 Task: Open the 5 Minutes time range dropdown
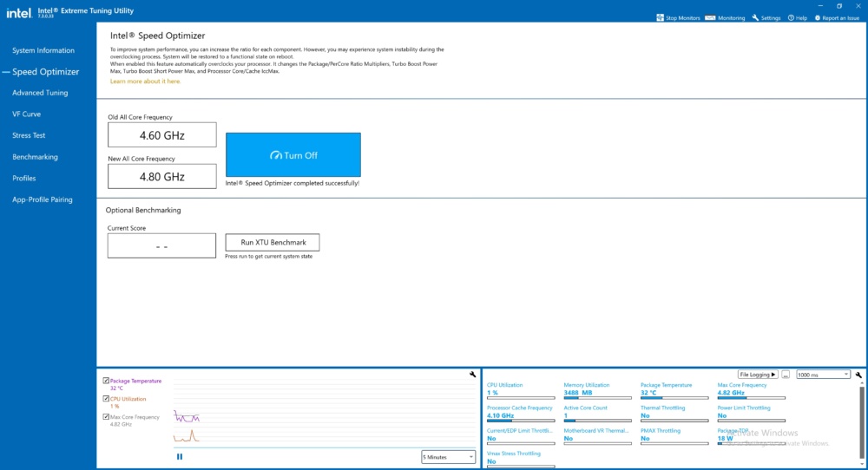[x=448, y=457]
